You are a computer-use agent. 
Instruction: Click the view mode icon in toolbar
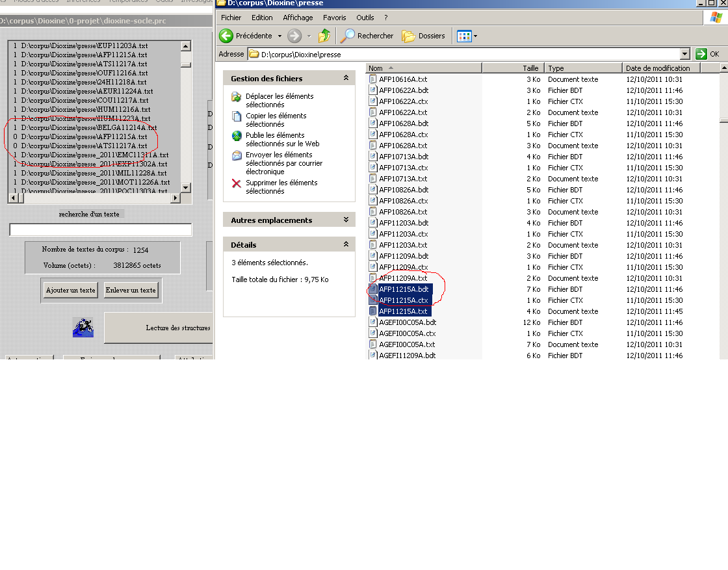[464, 36]
